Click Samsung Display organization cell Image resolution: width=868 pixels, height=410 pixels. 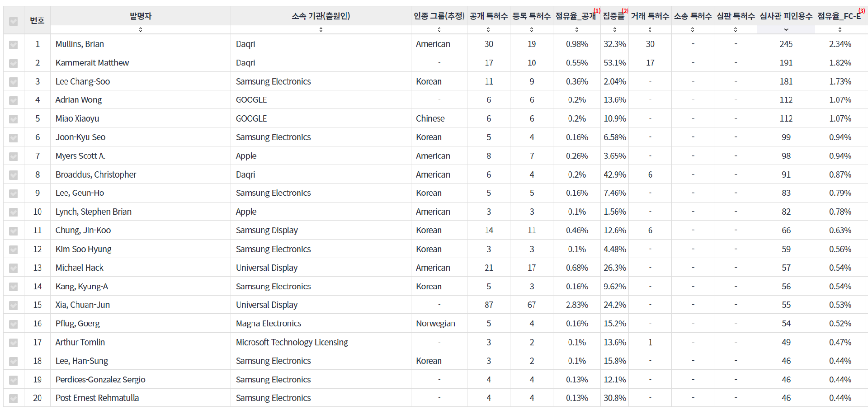tap(267, 230)
